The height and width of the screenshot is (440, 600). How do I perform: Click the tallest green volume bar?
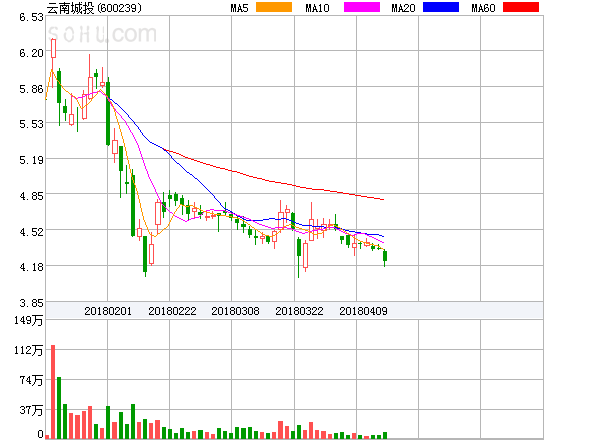59,408
